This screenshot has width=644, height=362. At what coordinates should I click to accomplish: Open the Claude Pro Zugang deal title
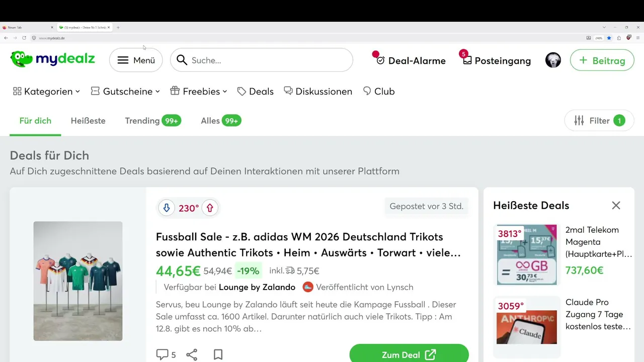[598, 314]
